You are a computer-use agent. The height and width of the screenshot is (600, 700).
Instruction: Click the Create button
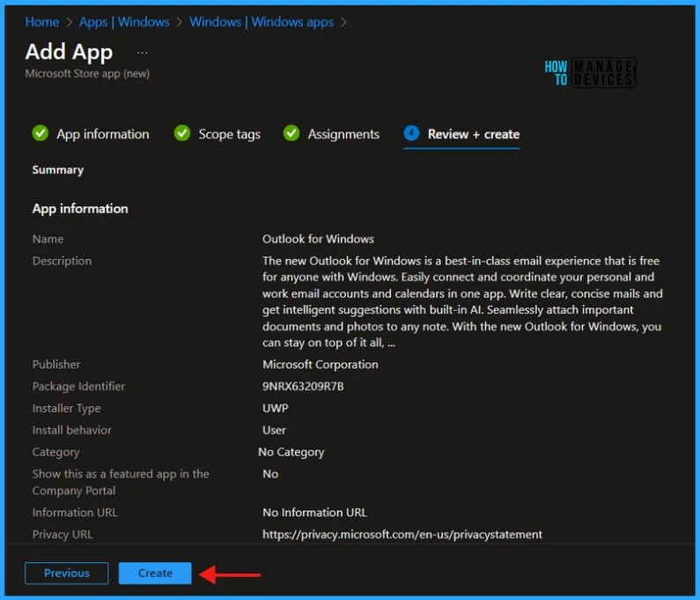click(155, 573)
